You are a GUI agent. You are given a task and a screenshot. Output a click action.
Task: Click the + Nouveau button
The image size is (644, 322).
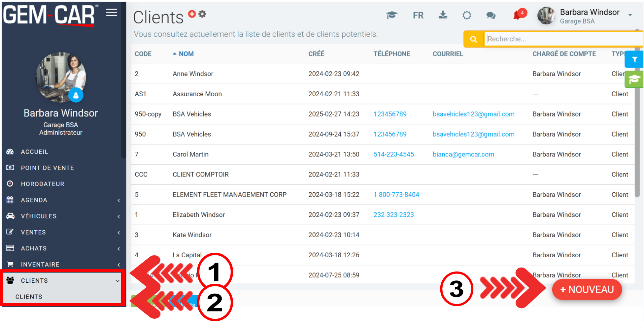tap(587, 290)
